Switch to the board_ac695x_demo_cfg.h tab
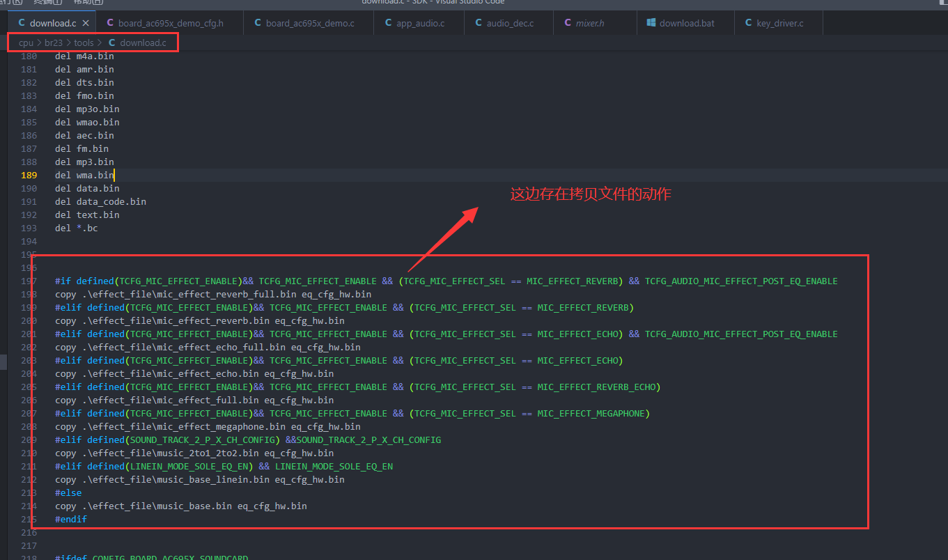 point(170,23)
